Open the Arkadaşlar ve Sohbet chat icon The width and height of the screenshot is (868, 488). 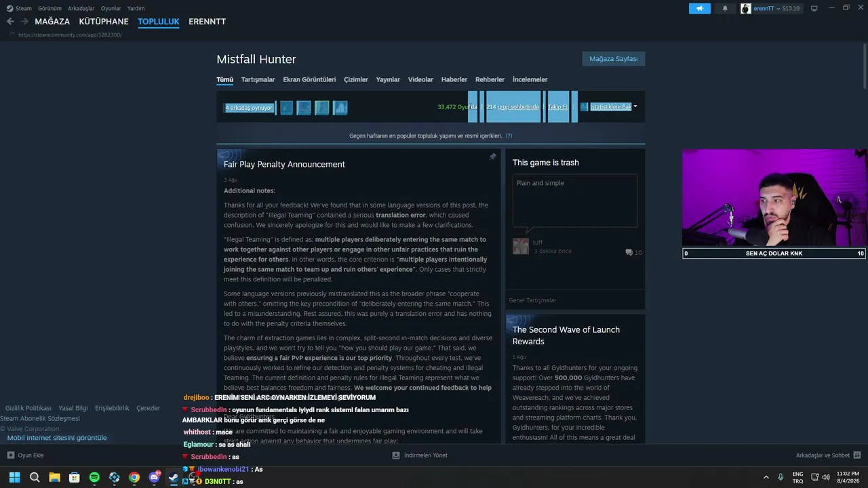pyautogui.click(x=857, y=455)
